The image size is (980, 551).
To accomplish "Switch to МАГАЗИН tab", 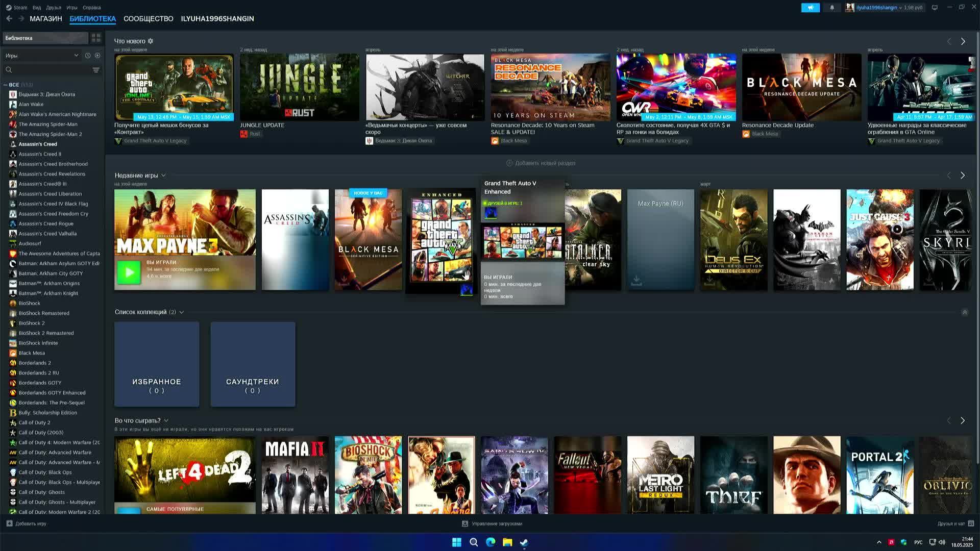I will click(x=46, y=19).
